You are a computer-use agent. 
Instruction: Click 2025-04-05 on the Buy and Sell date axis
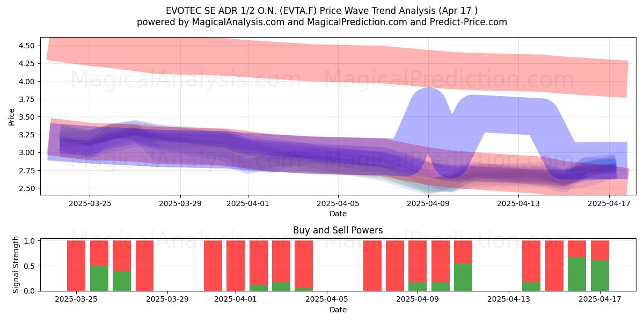pyautogui.click(x=327, y=299)
